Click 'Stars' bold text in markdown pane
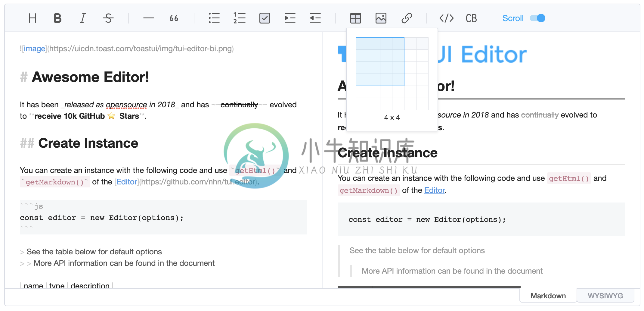644x311 pixels. pos(129,116)
